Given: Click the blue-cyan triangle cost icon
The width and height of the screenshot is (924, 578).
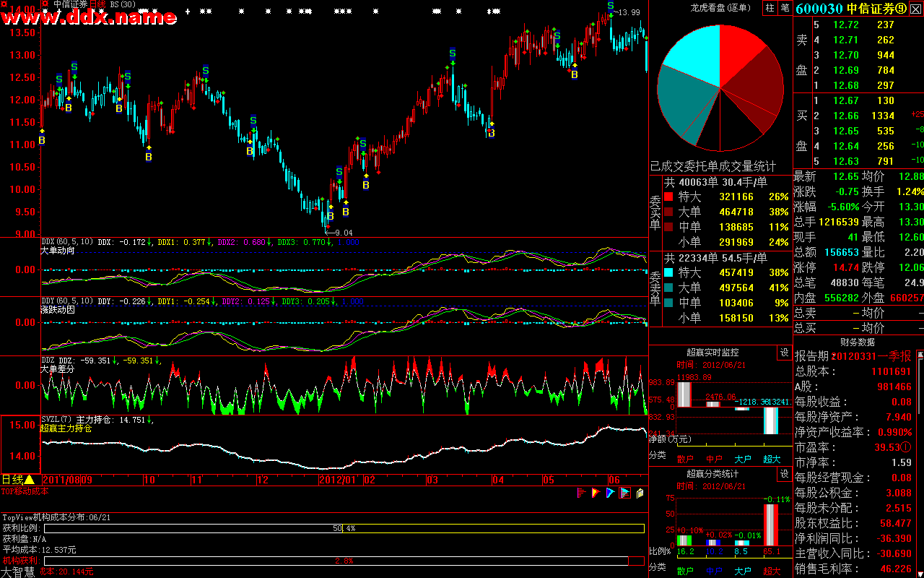Looking at the screenshot, I should (x=611, y=493).
